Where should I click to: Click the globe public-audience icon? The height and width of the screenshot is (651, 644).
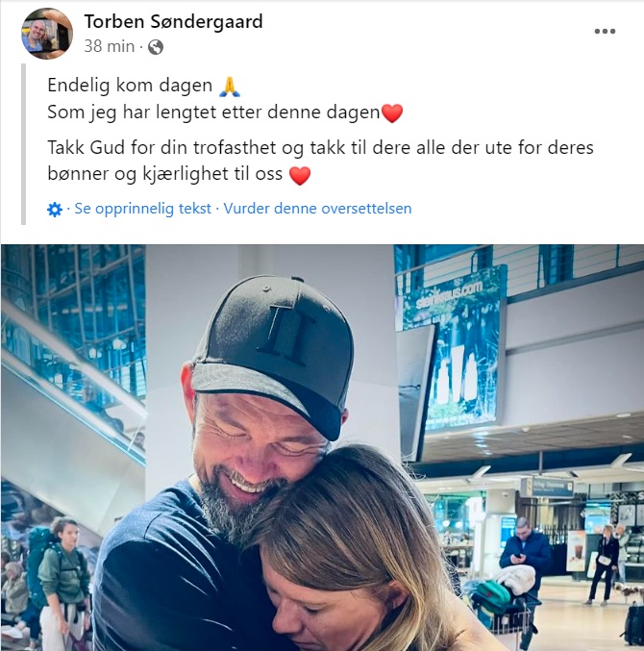coord(156,47)
